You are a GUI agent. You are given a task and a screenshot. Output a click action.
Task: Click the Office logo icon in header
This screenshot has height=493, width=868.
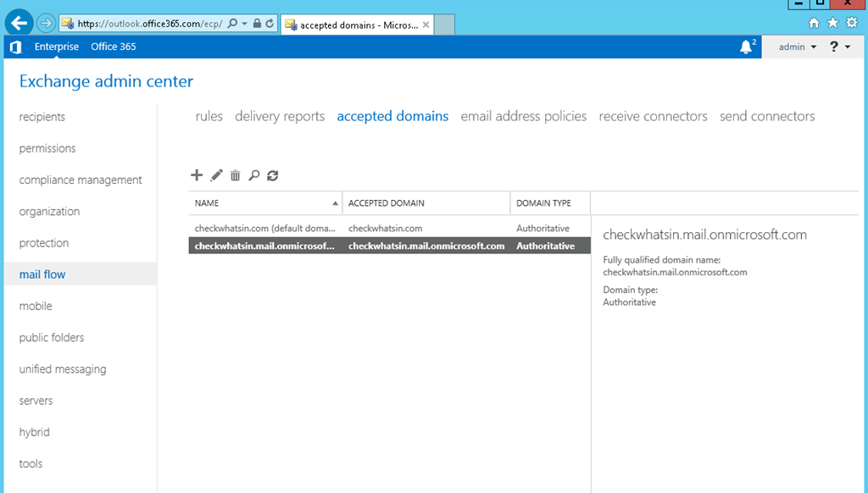click(15, 47)
